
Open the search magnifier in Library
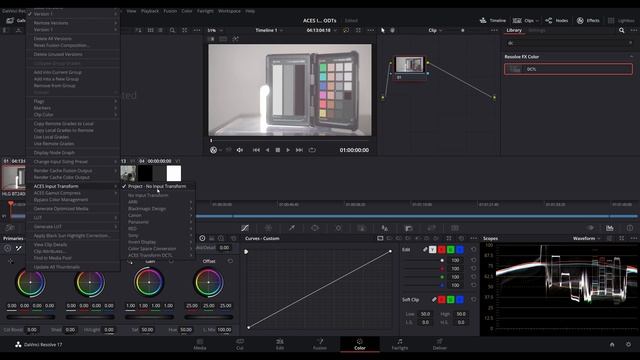[621, 30]
